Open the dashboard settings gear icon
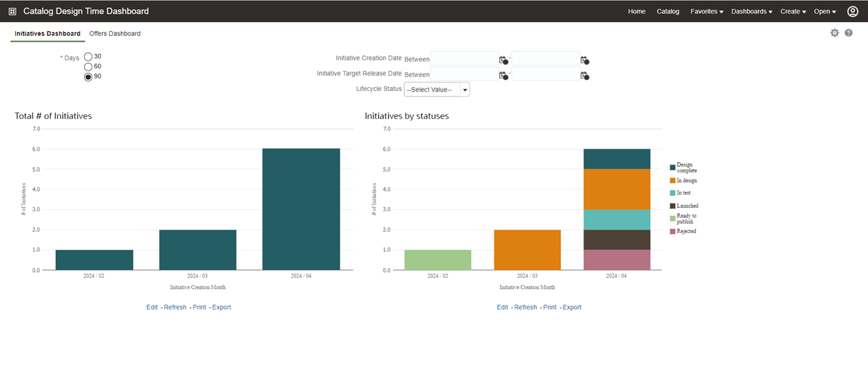The width and height of the screenshot is (868, 389). point(835,33)
